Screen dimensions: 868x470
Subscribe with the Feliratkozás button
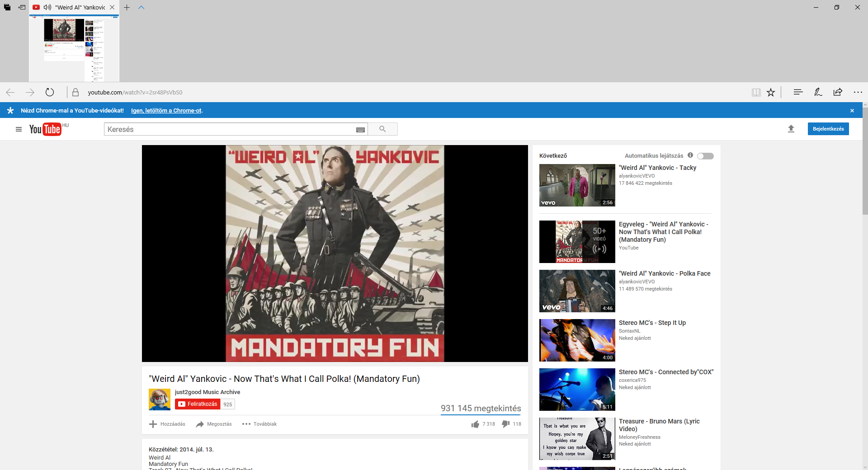198,404
